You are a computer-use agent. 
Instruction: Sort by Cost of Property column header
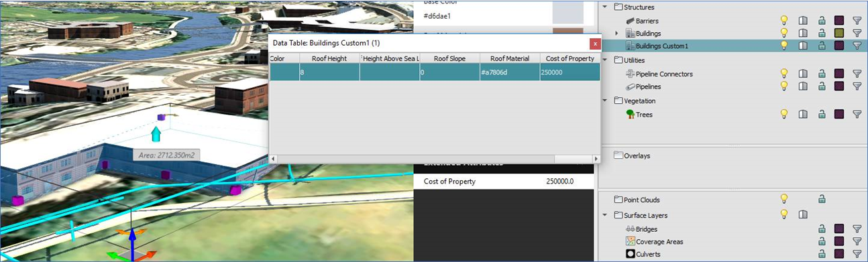pos(569,58)
